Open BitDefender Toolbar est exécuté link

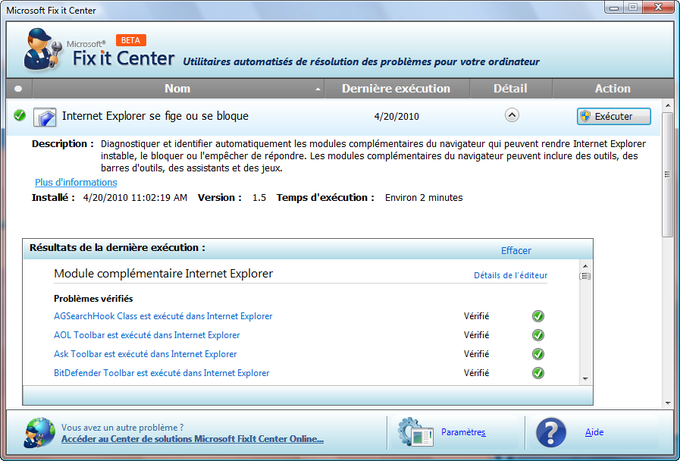pyautogui.click(x=161, y=373)
